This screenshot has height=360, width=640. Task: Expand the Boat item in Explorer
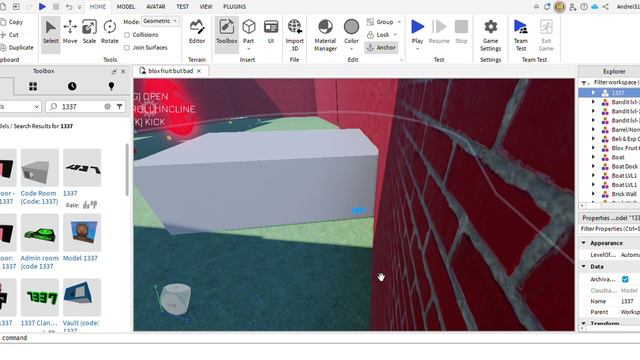point(593,157)
